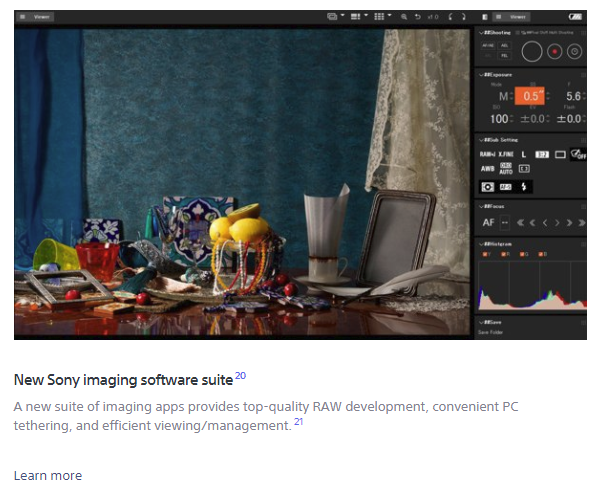
Task: Switch to the Viewer tab at top left
Action: [x=35, y=17]
